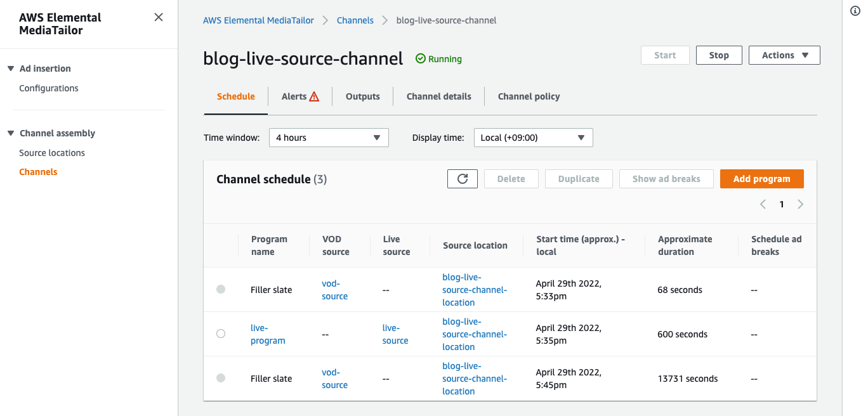Click the Approximate duration column header
This screenshot has width=868, height=416.
point(685,245)
